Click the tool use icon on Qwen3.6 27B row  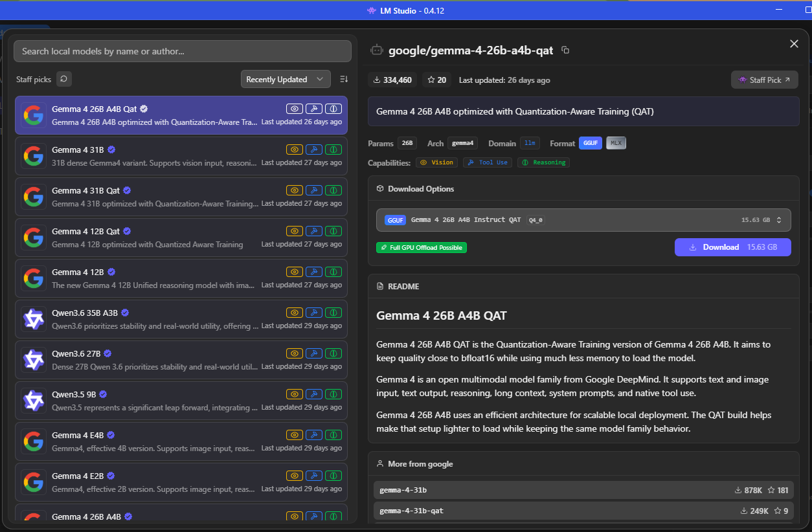click(314, 353)
